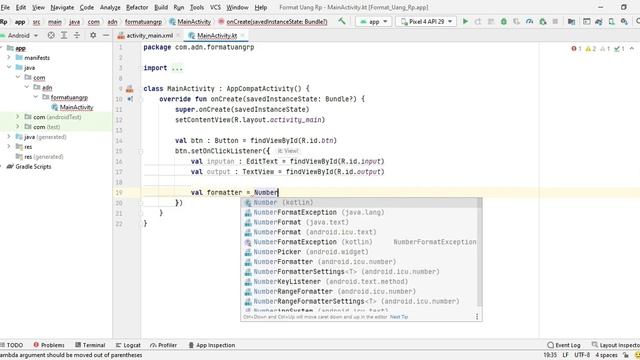Open the Project Structure folder icon
Image resolution: width=640 pixels, height=360 pixels.
click(x=571, y=22)
